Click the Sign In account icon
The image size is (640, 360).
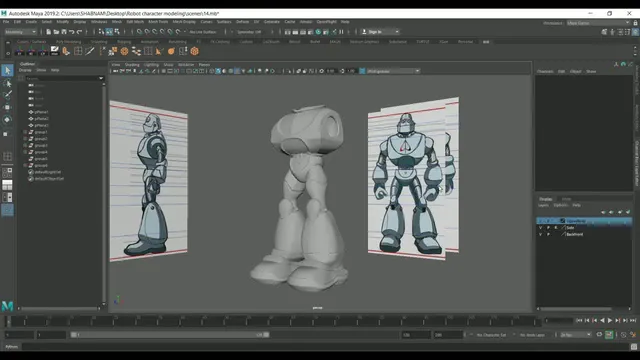[364, 32]
